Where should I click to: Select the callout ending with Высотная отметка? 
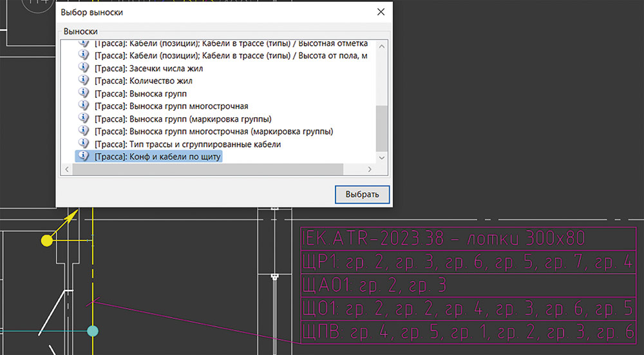231,43
